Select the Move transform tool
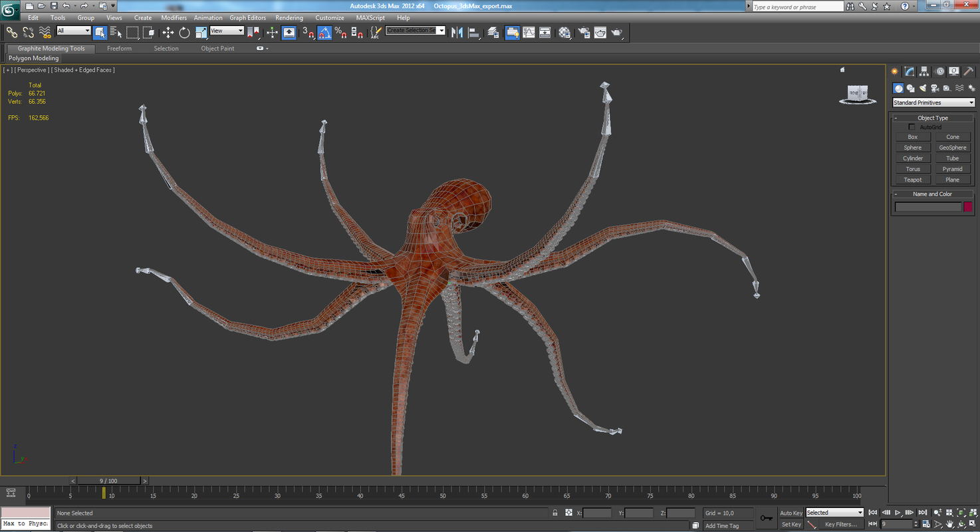The height and width of the screenshot is (532, 980). [168, 33]
